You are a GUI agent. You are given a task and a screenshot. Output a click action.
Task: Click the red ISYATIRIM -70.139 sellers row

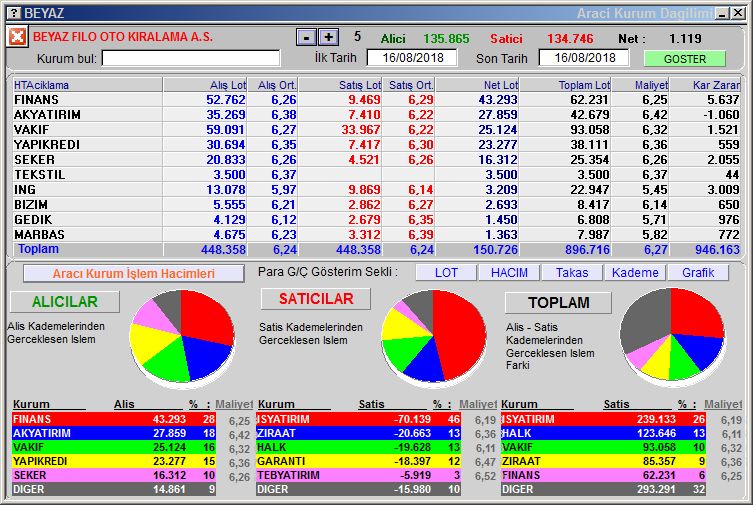pos(359,419)
